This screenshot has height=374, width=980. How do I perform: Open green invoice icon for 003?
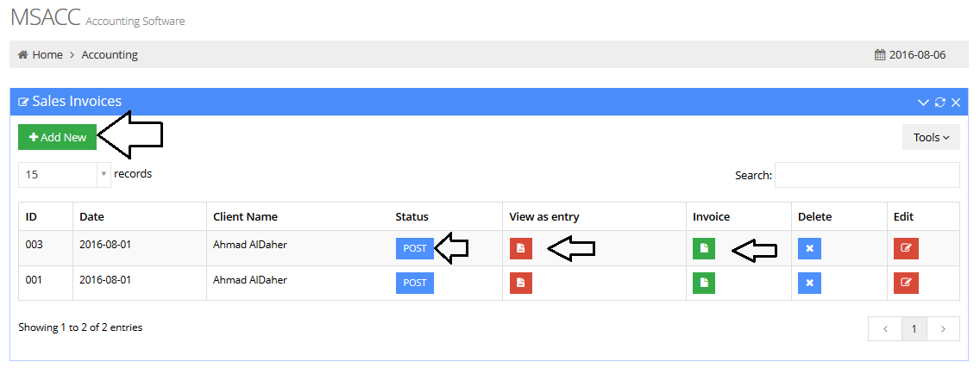click(704, 248)
